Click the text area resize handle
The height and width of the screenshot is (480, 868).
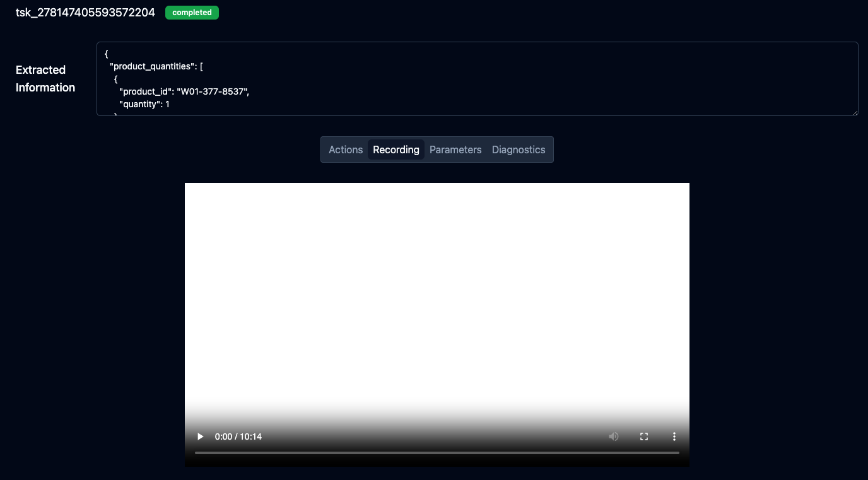855,112
